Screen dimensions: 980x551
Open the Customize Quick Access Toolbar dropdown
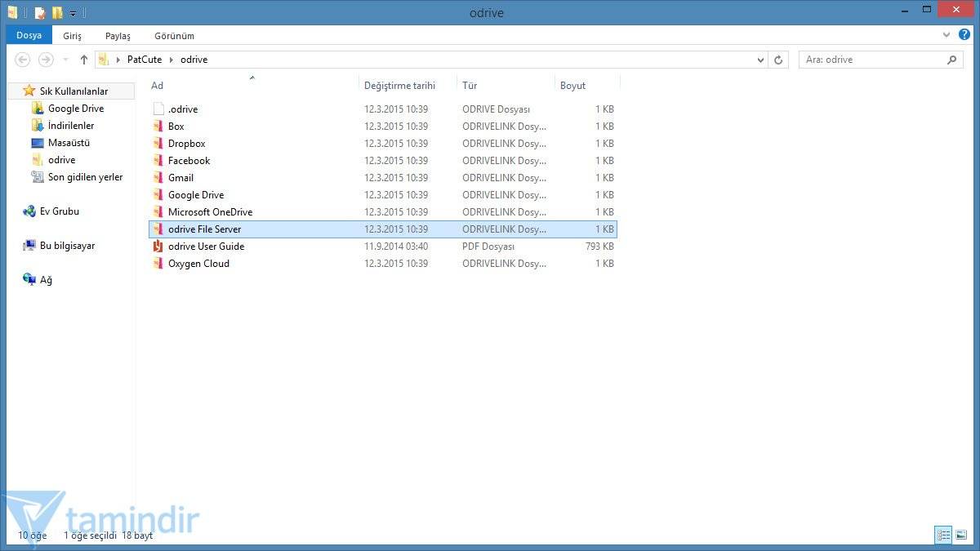[73, 13]
